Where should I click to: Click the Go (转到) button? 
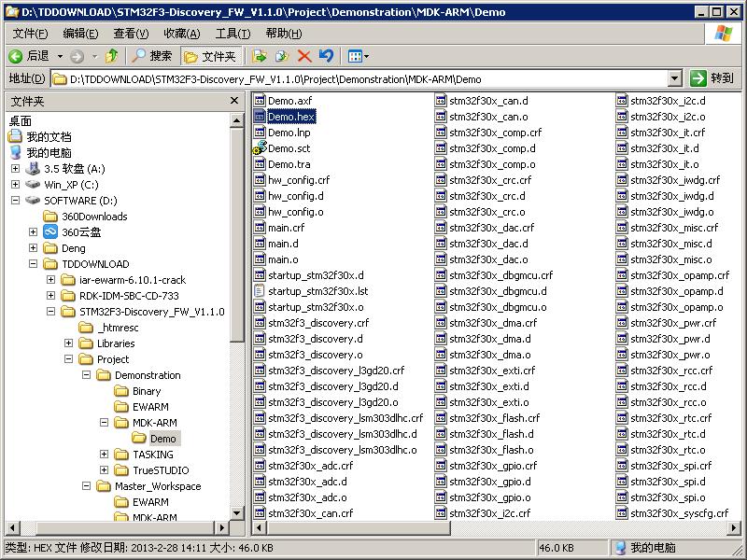(712, 78)
